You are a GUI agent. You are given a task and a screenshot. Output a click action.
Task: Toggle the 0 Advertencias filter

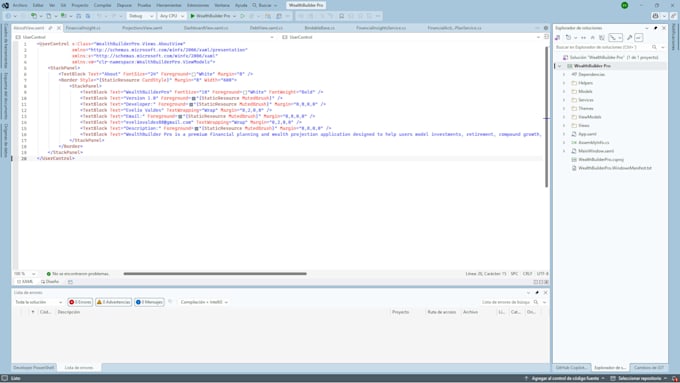(x=114, y=302)
